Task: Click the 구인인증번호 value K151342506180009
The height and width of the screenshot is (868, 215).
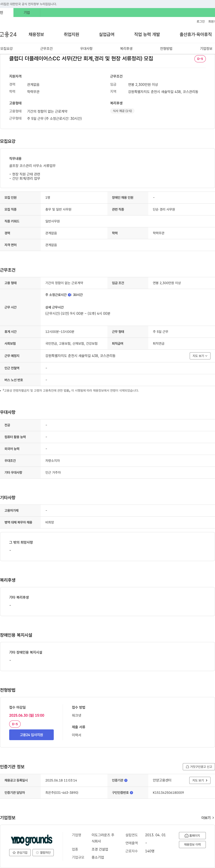Action: tap(168, 793)
